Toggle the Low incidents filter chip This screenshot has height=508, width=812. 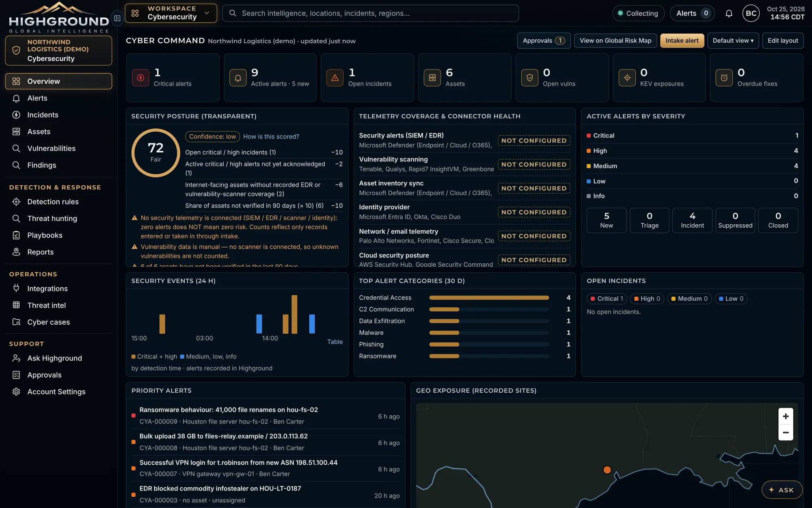point(731,299)
